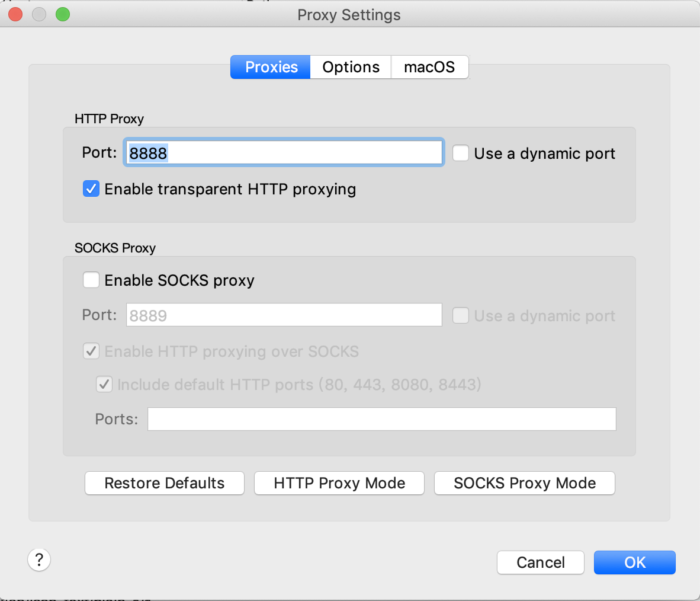Click the HTTP Proxy port field
This screenshot has width=700, height=601.
tap(284, 153)
